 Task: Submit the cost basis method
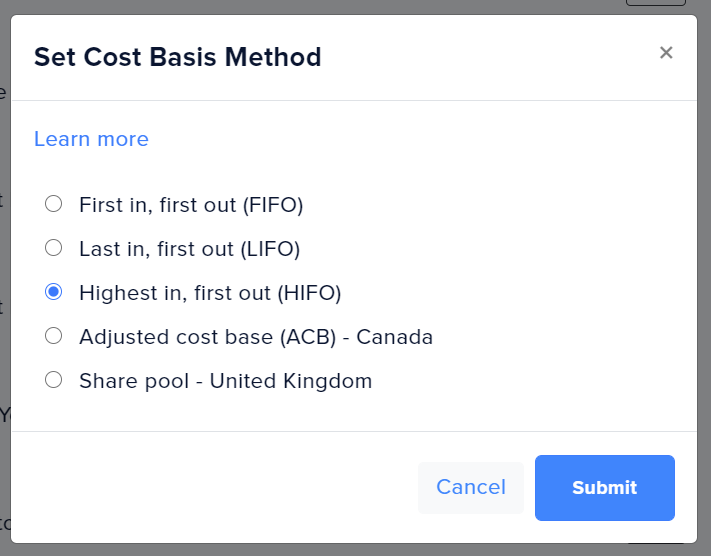coord(604,488)
